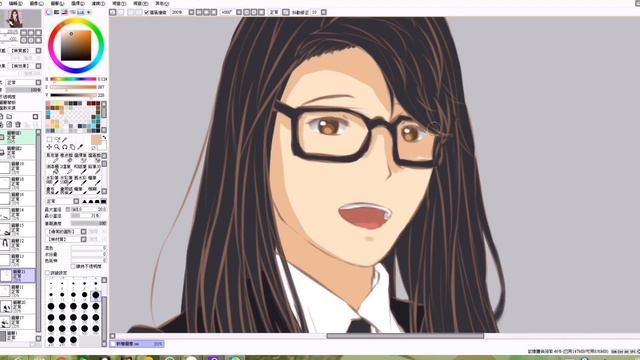Adjust the 笔刷浓度 density slider
The image size is (640, 360).
(89, 223)
